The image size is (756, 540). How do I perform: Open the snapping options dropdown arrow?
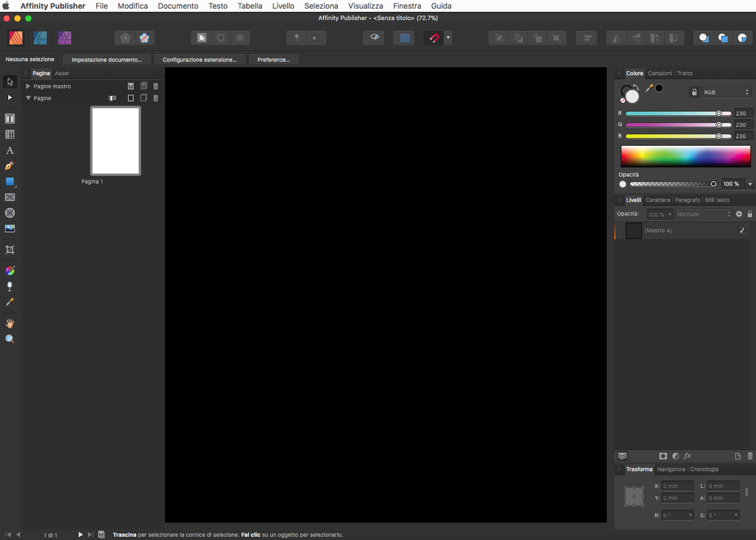[448, 38]
